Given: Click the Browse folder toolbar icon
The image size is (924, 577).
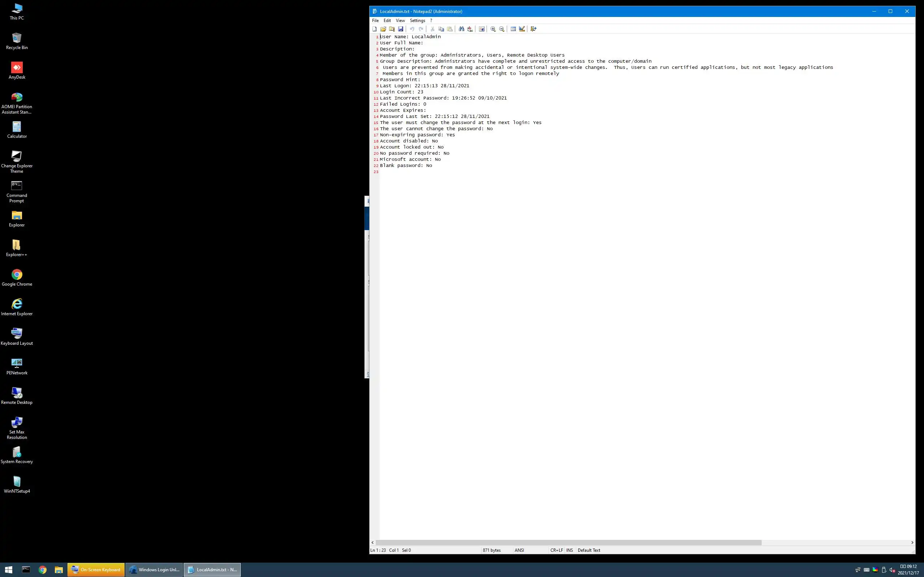Looking at the screenshot, I should tap(392, 29).
